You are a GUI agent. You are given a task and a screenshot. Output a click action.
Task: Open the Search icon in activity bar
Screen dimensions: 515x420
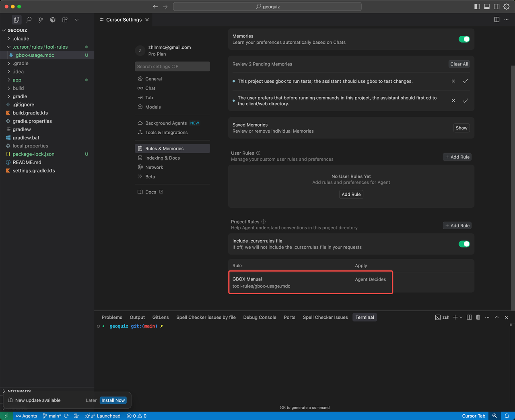[29, 20]
